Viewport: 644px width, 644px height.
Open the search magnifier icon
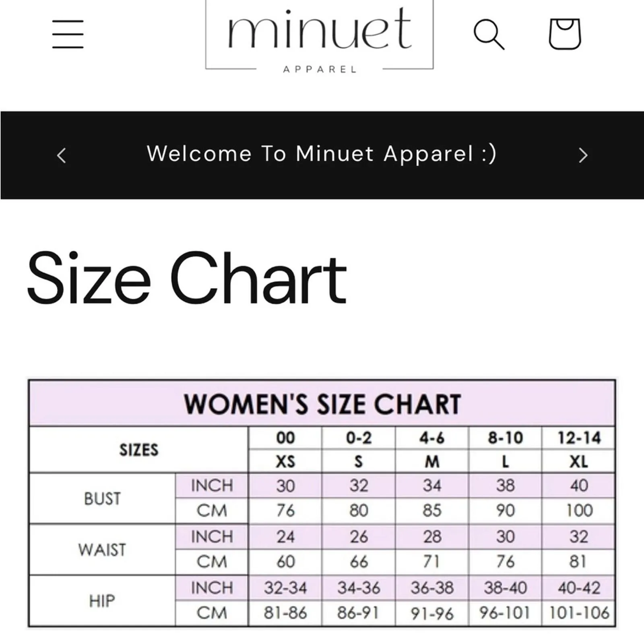[x=489, y=34]
